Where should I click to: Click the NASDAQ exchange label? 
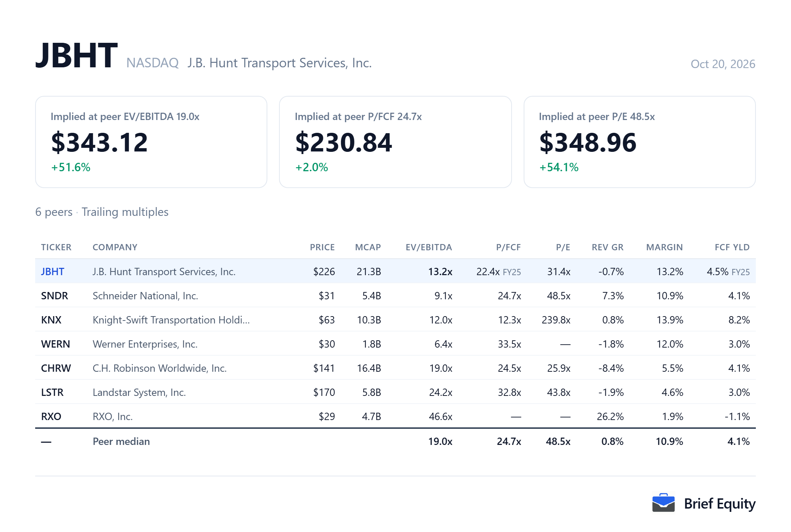[x=152, y=63]
